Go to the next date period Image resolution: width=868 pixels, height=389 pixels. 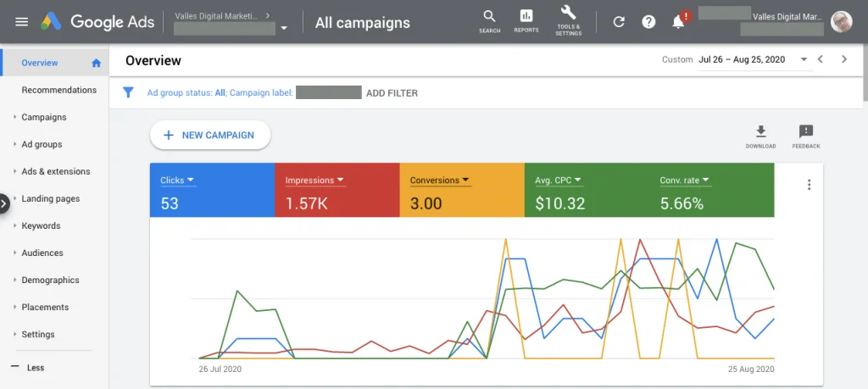(x=843, y=59)
